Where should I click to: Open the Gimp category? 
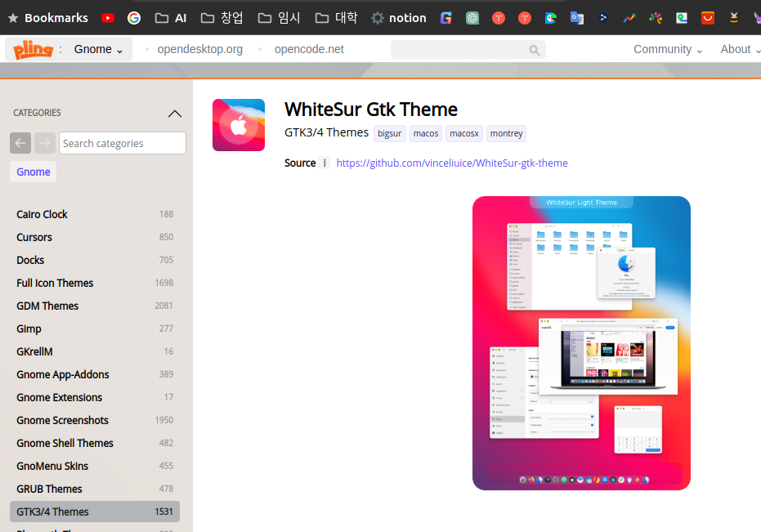tap(95, 329)
